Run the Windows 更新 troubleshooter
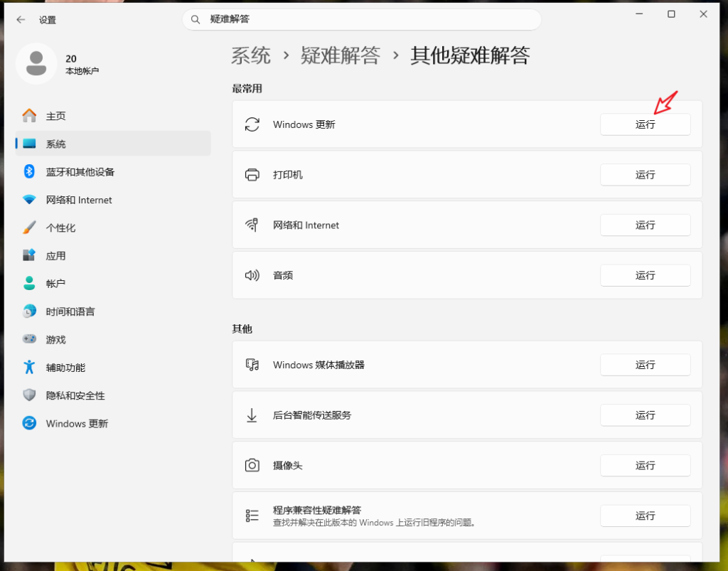The image size is (728, 571). 645,124
